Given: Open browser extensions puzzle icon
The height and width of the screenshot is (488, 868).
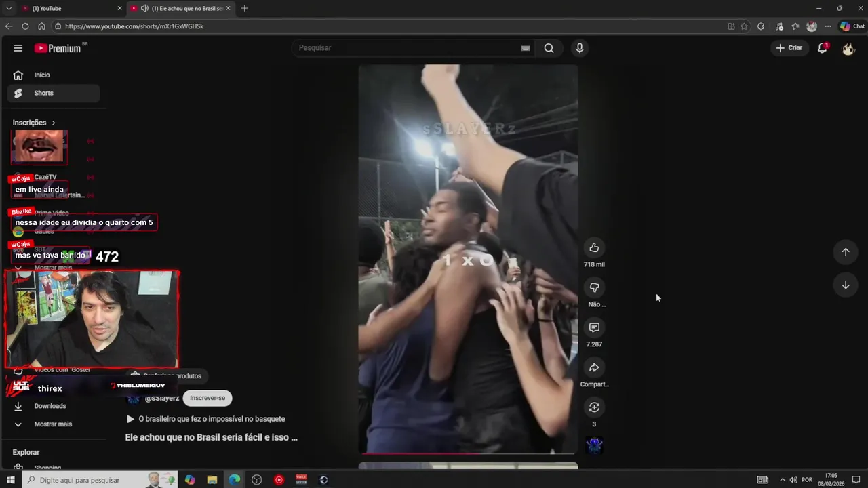Looking at the screenshot, I should click(761, 26).
